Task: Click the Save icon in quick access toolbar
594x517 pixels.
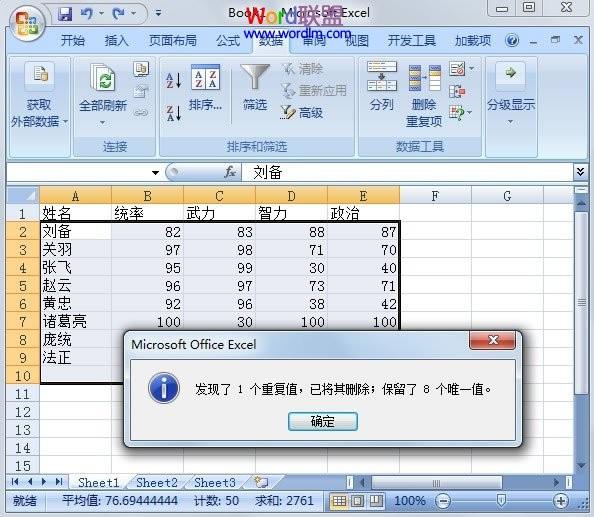Action: point(65,14)
